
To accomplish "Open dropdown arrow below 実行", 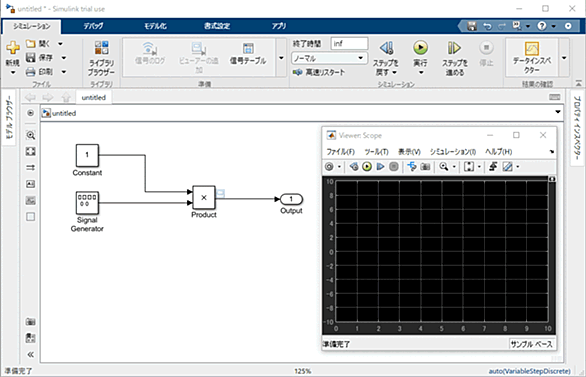I will tap(420, 72).
